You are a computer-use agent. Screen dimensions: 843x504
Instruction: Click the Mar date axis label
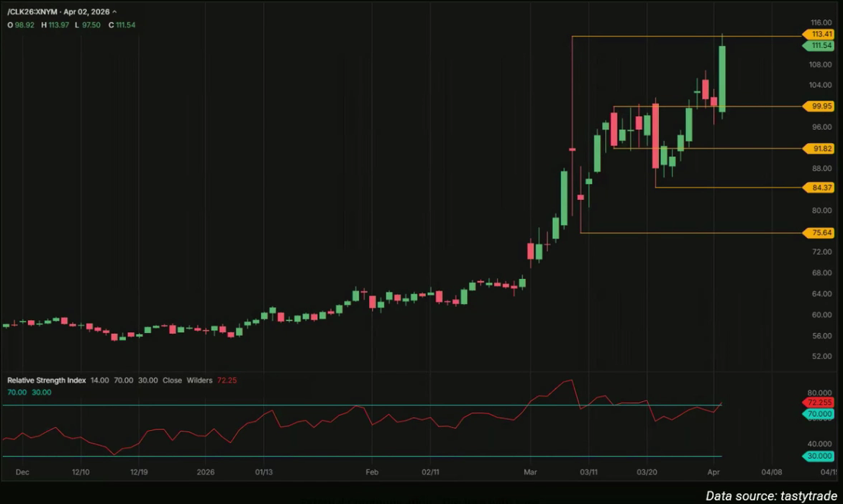(530, 472)
